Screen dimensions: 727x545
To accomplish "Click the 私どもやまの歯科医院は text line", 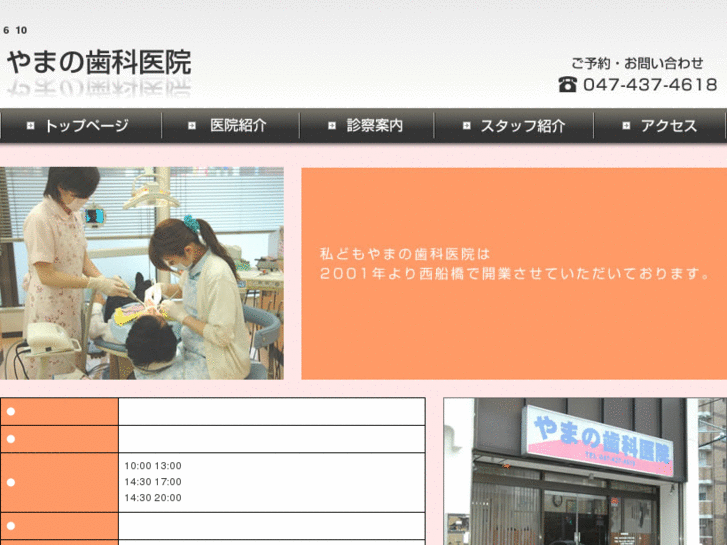I will pyautogui.click(x=405, y=254).
